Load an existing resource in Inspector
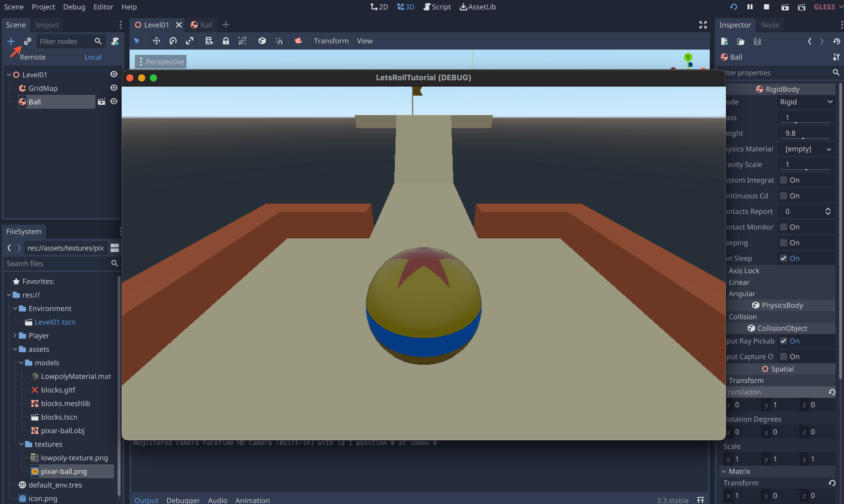 (740, 41)
